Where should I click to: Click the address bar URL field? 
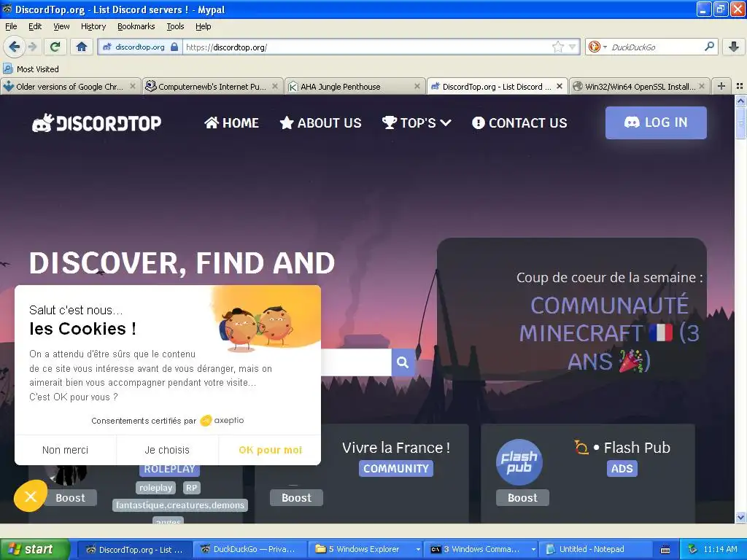[x=367, y=47]
